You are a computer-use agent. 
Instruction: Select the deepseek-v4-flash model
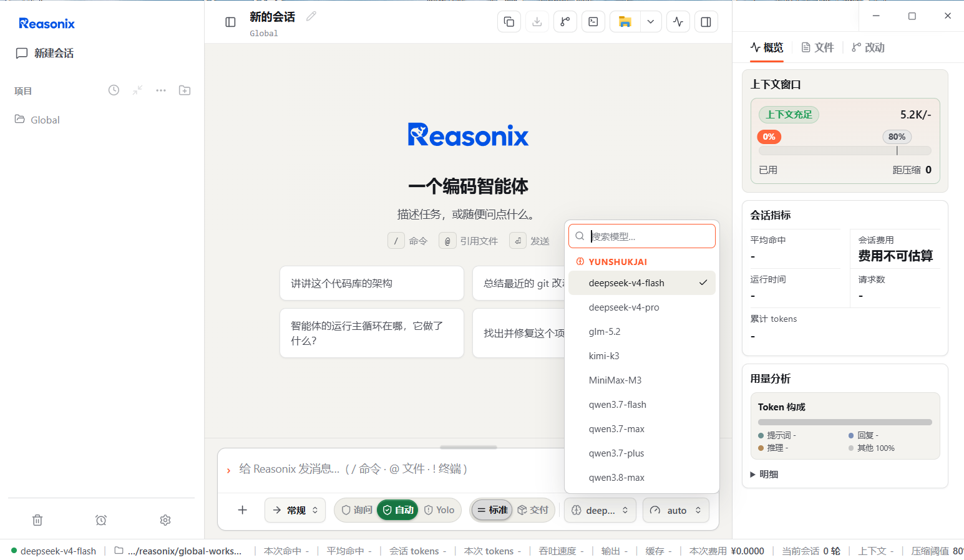click(642, 283)
